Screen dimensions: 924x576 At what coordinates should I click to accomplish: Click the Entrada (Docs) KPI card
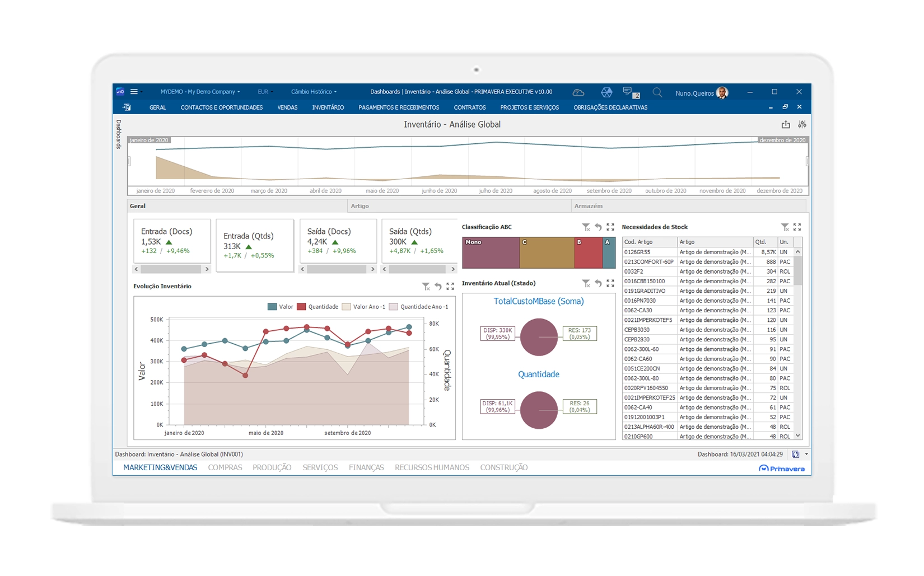click(172, 241)
